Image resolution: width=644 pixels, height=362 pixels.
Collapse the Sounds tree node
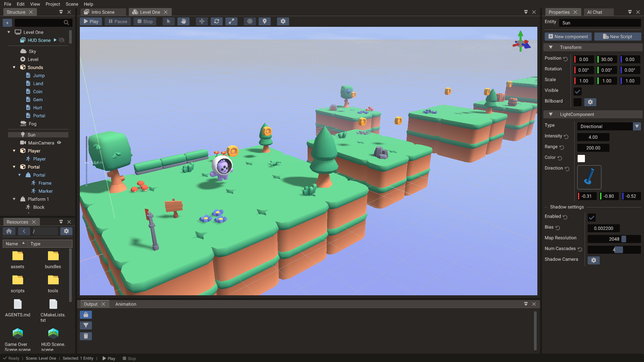coord(14,67)
